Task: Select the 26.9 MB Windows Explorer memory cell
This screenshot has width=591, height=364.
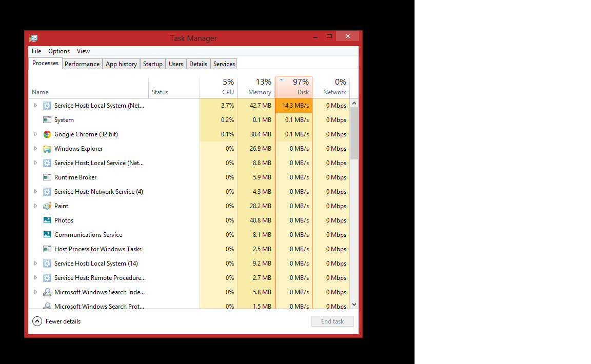Action: pos(257,149)
